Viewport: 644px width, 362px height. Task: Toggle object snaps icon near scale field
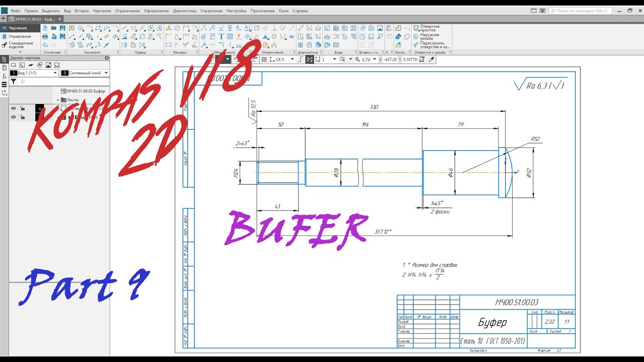pos(310,59)
